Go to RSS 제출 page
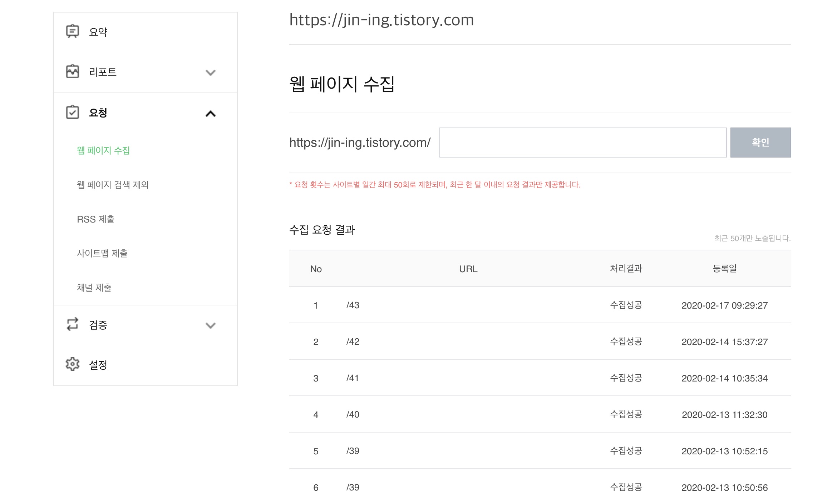The image size is (837, 504). pos(96,219)
